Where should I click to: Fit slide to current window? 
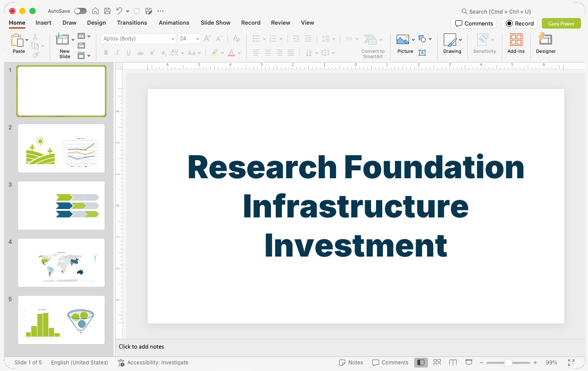[x=571, y=363]
